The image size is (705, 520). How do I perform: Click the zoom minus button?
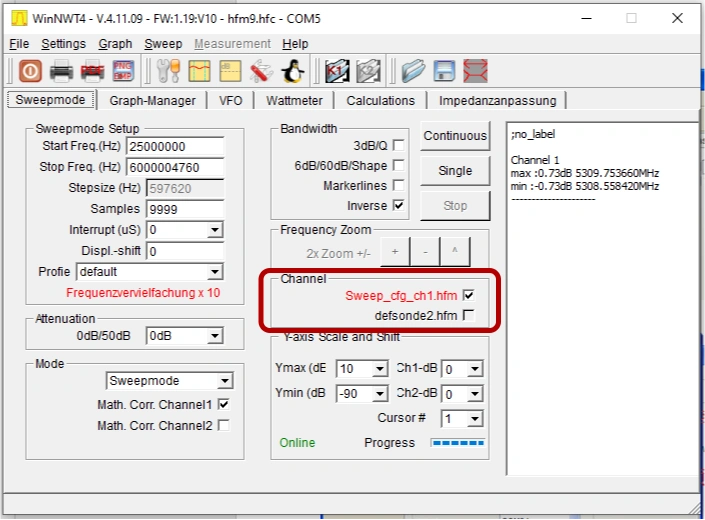point(425,252)
